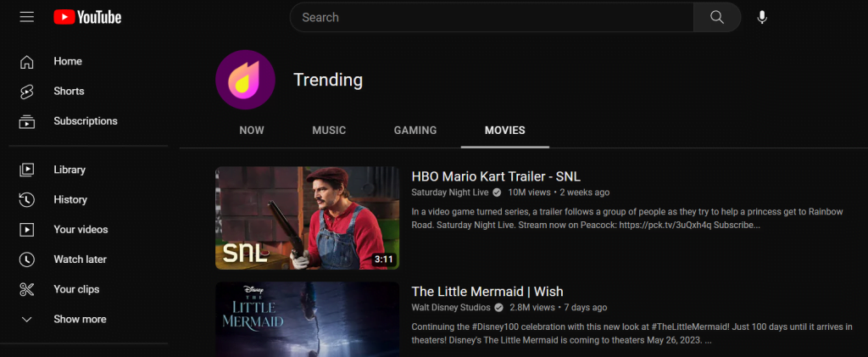
Task: Click the 2.8M views text
Action: click(532, 308)
